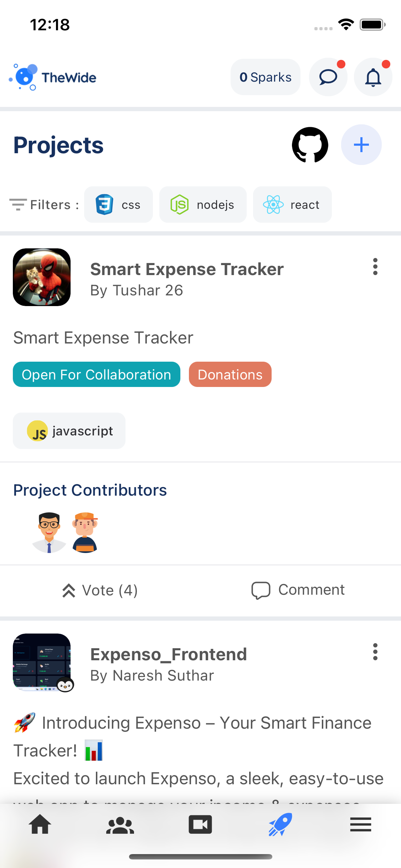
Task: Select the javascript tag on the project
Action: (x=69, y=430)
